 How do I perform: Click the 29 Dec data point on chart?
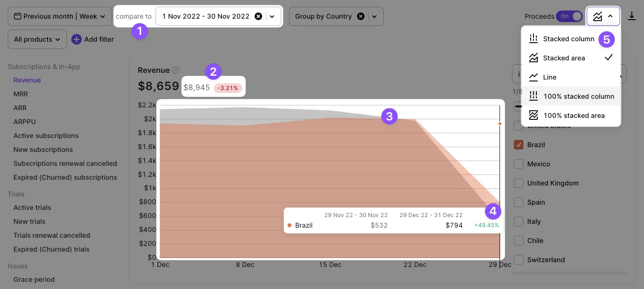[x=500, y=124]
